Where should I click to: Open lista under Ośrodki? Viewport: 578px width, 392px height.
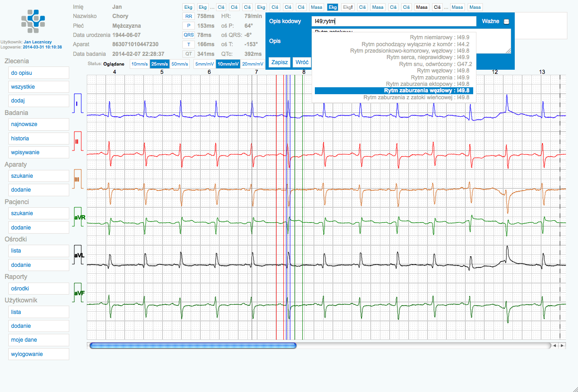(x=39, y=251)
